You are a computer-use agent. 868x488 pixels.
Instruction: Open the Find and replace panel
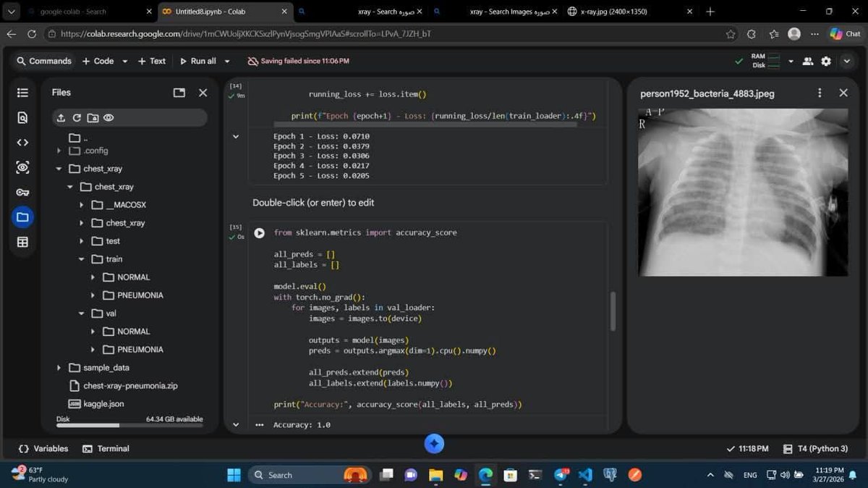(22, 117)
